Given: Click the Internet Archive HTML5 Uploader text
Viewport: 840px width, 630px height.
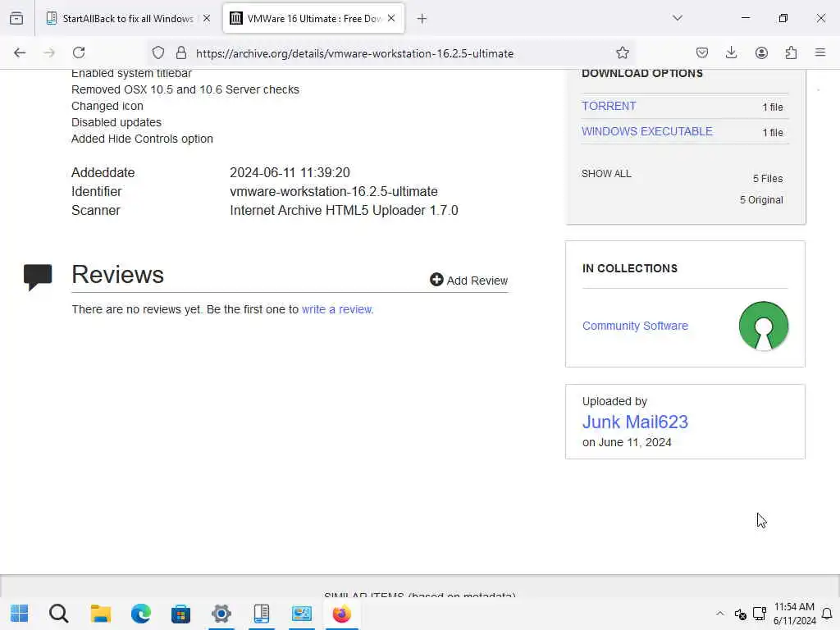Looking at the screenshot, I should tap(344, 210).
